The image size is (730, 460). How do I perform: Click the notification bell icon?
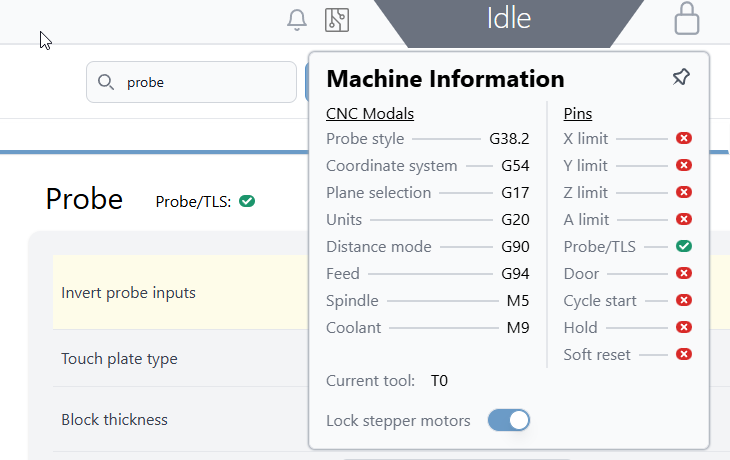(297, 19)
